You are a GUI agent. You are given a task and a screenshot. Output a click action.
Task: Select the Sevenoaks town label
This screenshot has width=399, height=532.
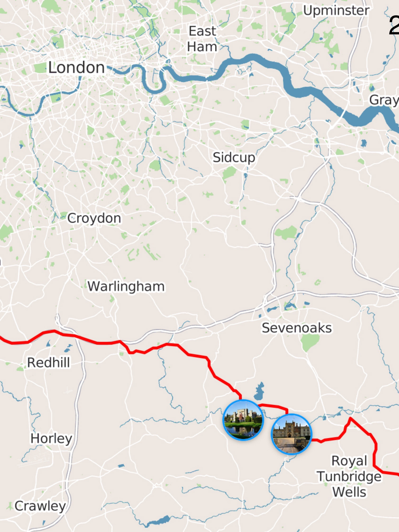click(x=297, y=328)
